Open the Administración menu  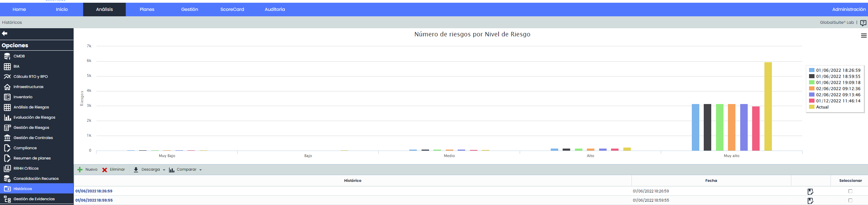coord(849,10)
